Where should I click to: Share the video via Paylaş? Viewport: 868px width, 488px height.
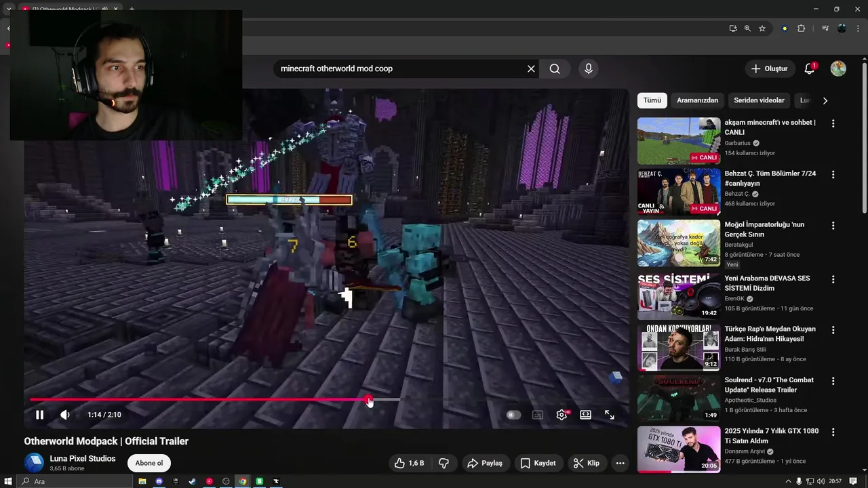(485, 463)
